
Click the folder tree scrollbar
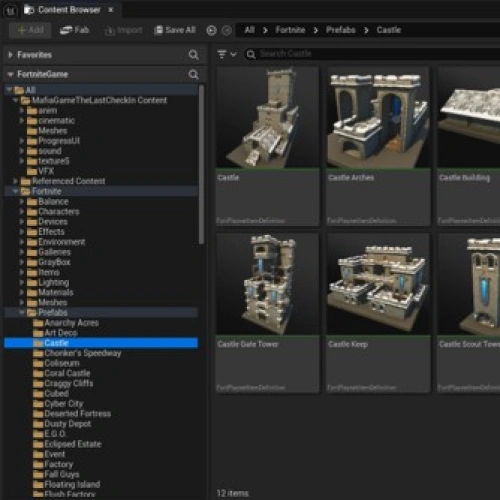tap(201, 164)
